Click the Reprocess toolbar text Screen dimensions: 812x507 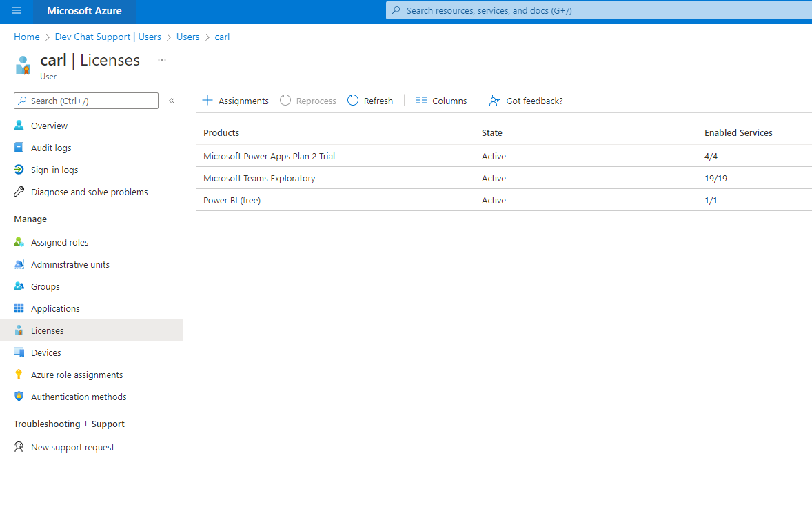click(316, 101)
